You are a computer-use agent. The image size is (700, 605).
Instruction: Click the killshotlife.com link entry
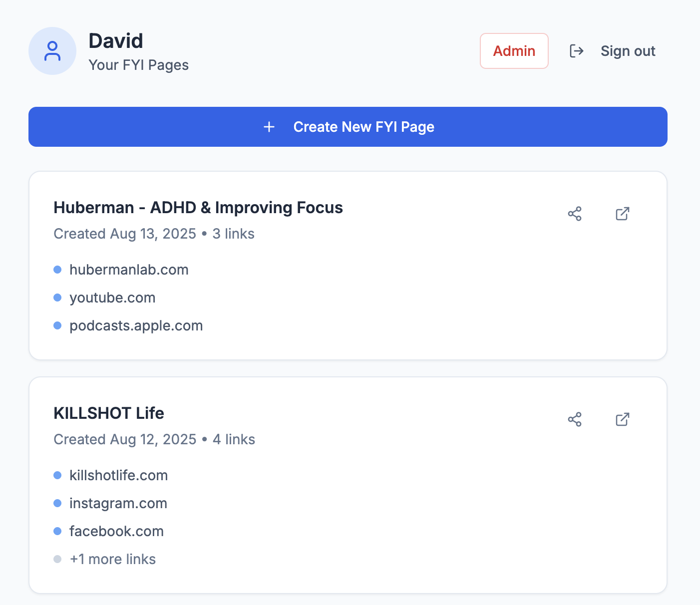point(118,475)
